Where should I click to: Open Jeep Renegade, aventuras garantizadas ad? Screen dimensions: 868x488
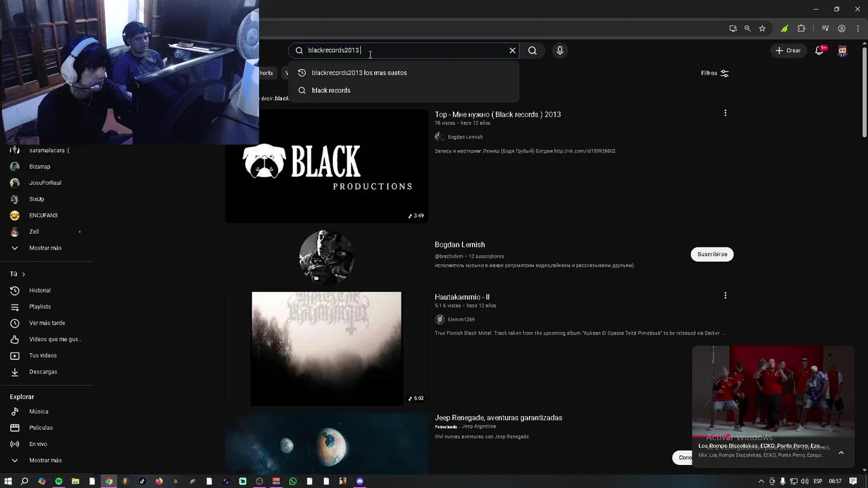click(x=498, y=418)
